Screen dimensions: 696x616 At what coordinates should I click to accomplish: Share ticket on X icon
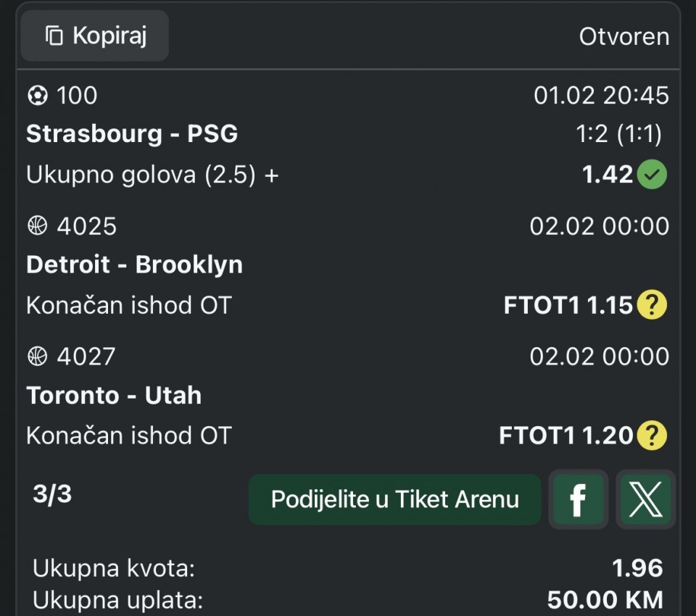[645, 499]
